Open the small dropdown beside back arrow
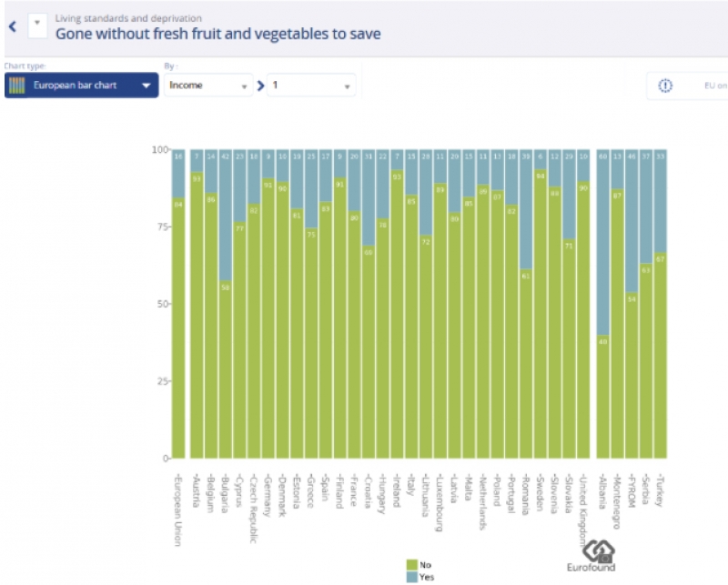 37,25
